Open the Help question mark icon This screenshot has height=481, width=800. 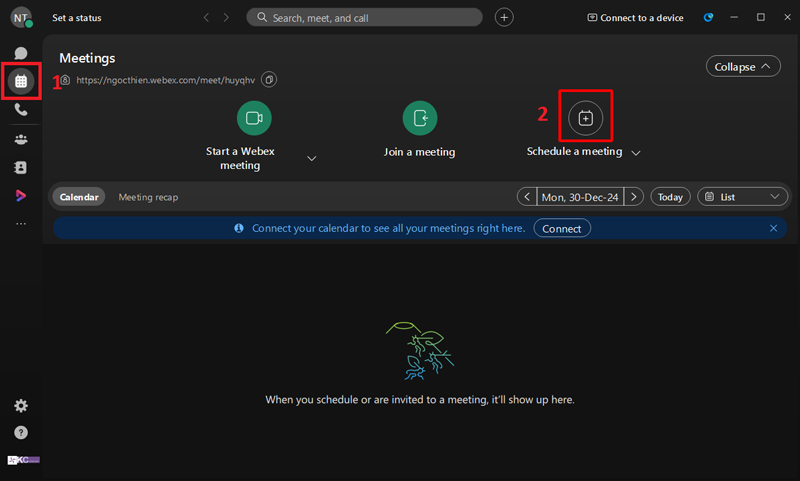[x=21, y=433]
